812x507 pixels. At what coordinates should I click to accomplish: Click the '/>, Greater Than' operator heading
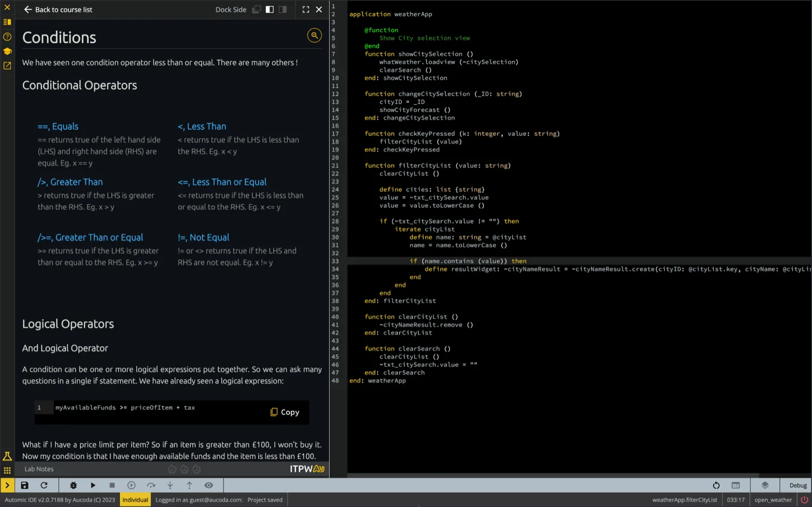click(x=70, y=182)
